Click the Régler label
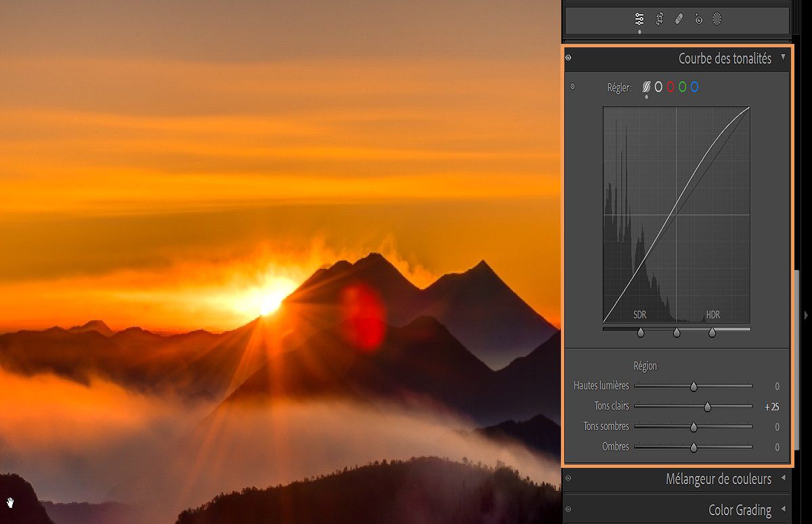This screenshot has height=524, width=812. 619,87
